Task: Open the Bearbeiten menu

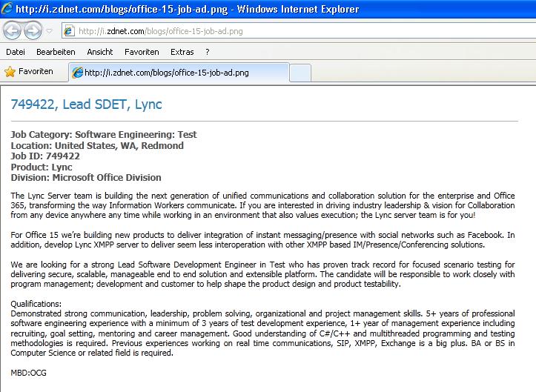Action: point(56,52)
